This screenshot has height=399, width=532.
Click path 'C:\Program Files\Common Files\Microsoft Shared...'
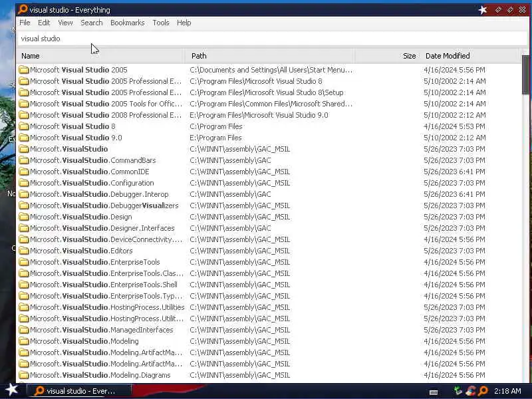click(271, 104)
